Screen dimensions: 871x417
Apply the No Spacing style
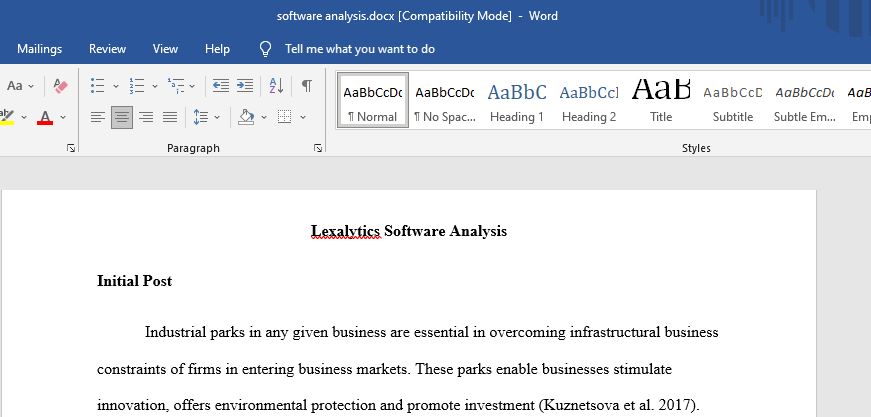click(444, 101)
